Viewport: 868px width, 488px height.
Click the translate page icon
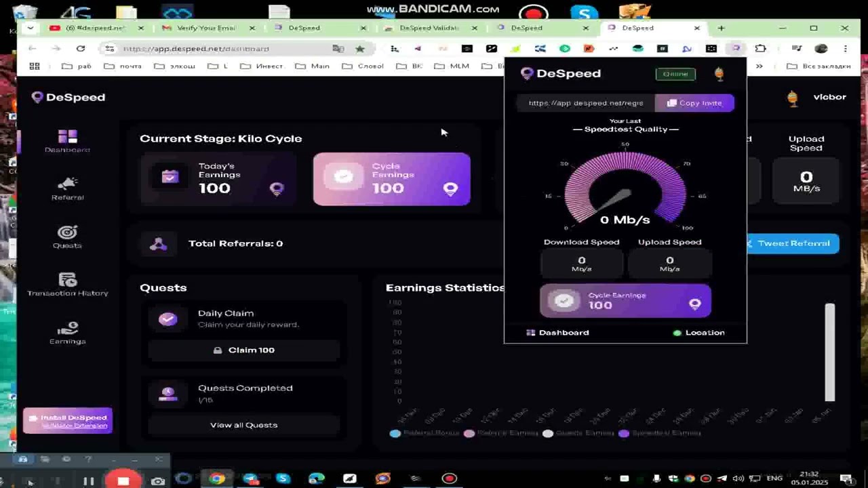(x=338, y=49)
